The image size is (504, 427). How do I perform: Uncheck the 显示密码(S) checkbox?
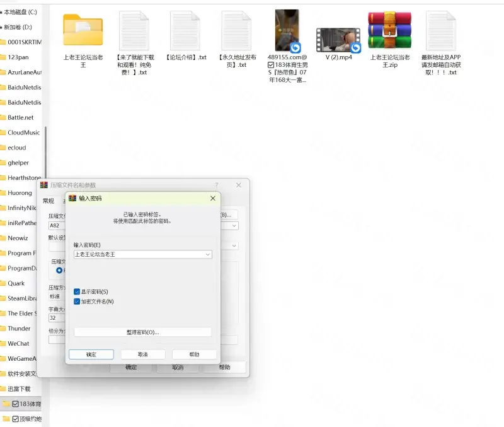pyautogui.click(x=77, y=292)
